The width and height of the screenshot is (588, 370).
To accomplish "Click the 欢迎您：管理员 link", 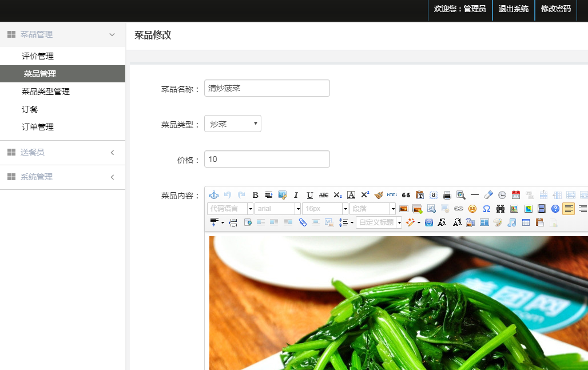I will point(460,9).
